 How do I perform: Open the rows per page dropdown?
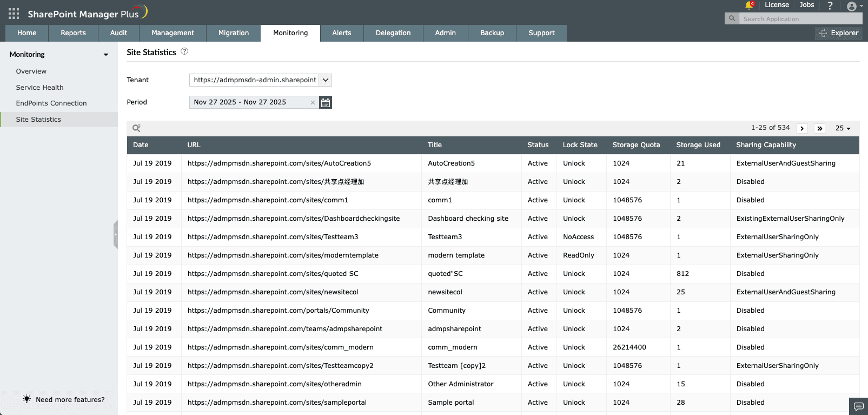click(843, 128)
